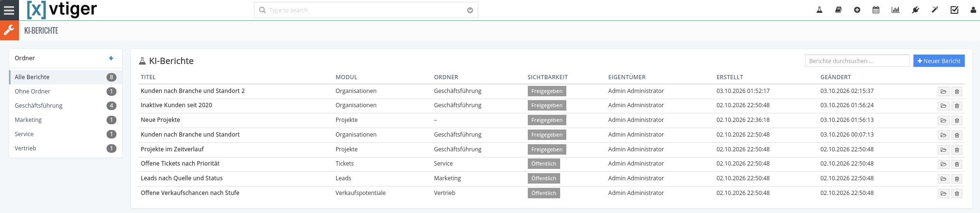Open report 'Kunden nach Branche und Standort 2'
Image resolution: width=980 pixels, height=213 pixels.
[193, 91]
